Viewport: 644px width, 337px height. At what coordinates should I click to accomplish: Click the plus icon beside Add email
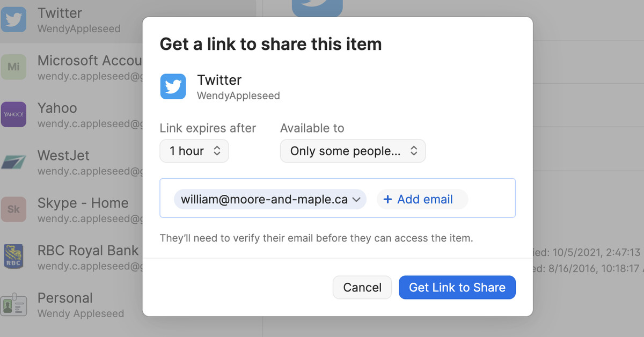point(387,200)
